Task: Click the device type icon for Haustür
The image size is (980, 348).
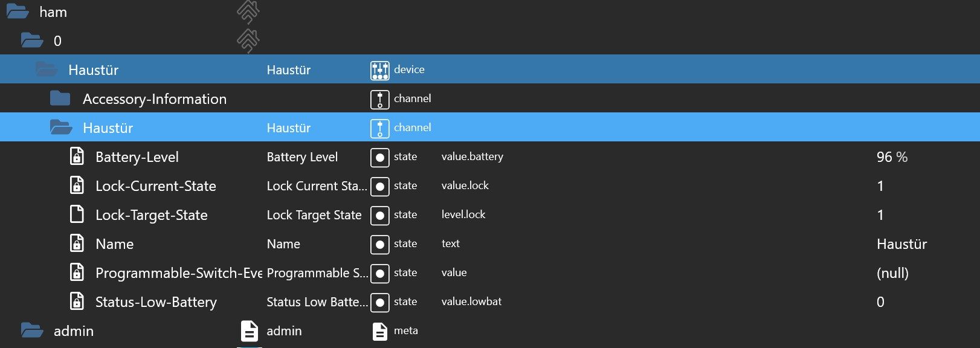Action: [379, 70]
